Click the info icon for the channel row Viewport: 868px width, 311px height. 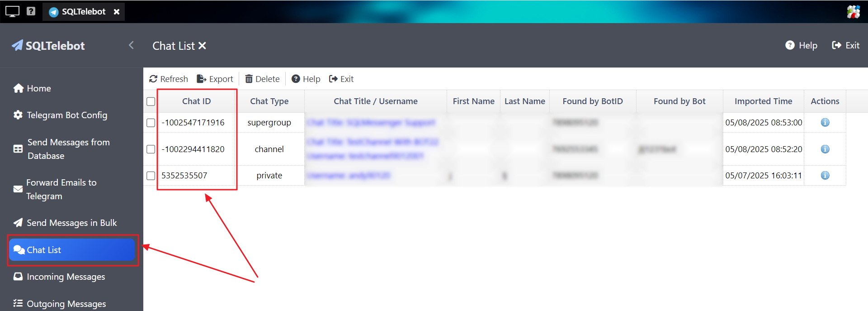[825, 149]
